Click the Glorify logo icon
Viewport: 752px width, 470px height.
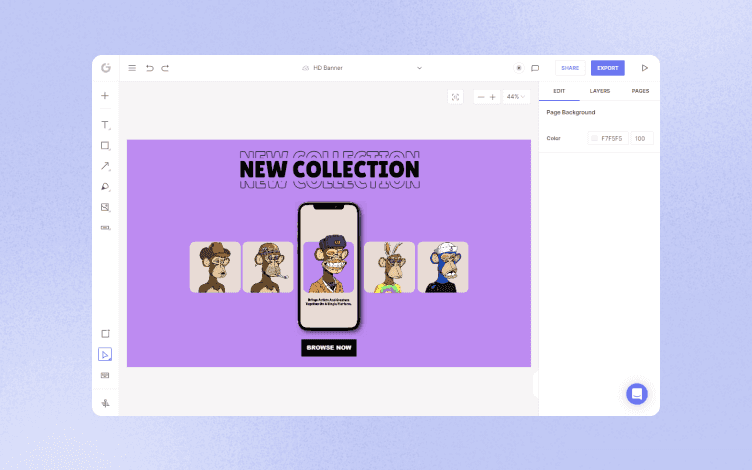click(x=106, y=68)
